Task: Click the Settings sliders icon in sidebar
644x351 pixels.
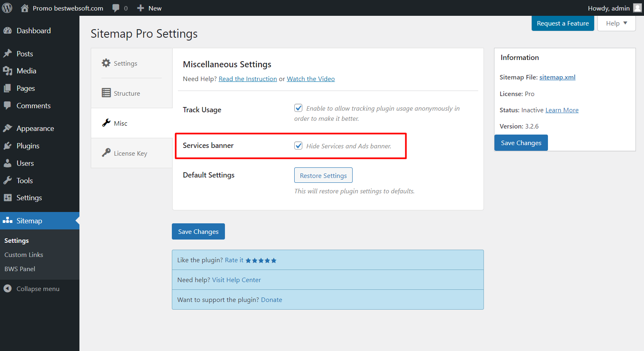Action: (8, 198)
